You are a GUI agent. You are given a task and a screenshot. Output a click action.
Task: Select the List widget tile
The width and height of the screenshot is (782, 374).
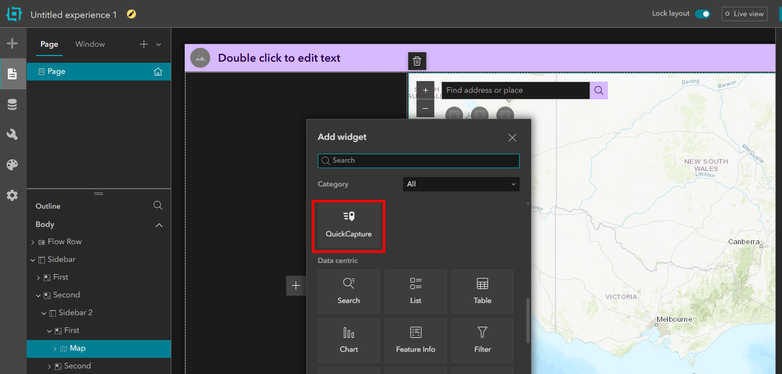pos(415,292)
